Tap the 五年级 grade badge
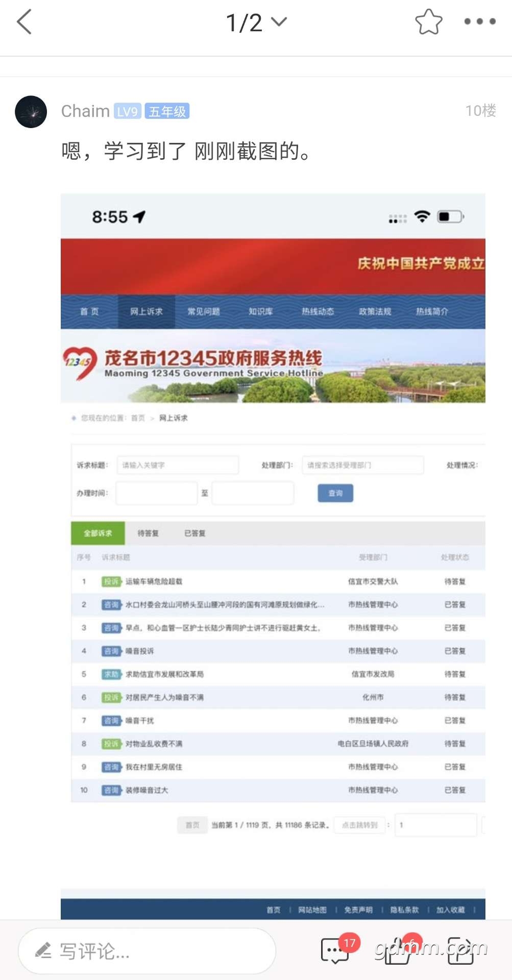The image size is (512, 980). click(x=167, y=111)
